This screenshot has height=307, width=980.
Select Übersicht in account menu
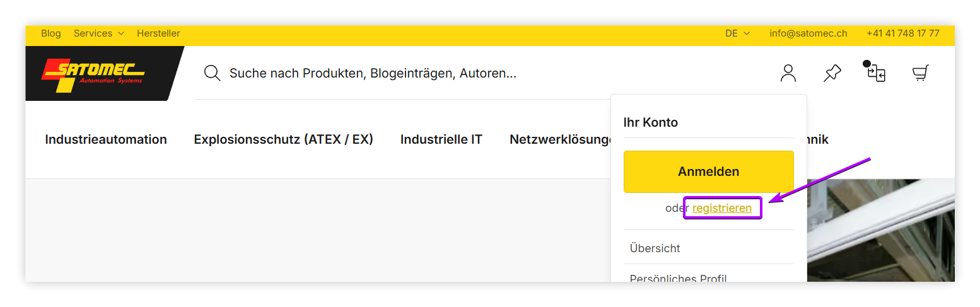[x=655, y=248]
